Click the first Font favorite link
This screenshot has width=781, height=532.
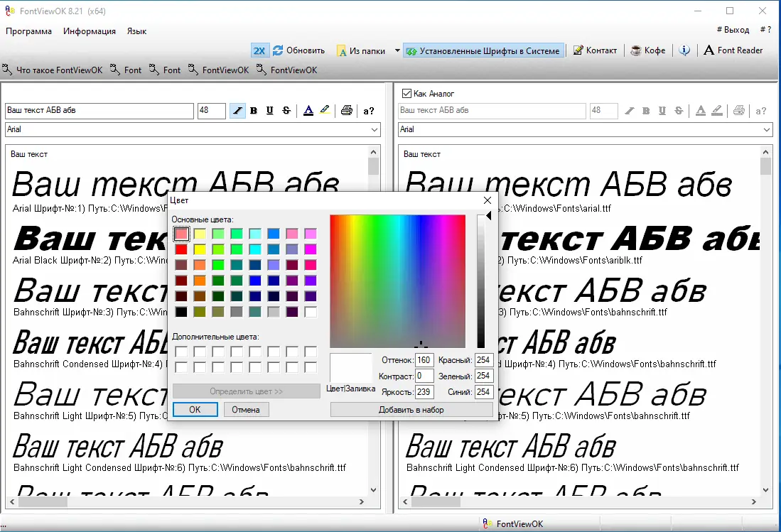click(126, 70)
